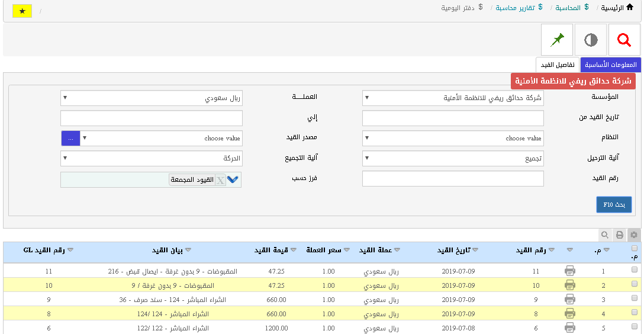The width and height of the screenshot is (644, 334).
Task: Open the المحاسبة breadcrumb link
Action: (567, 8)
